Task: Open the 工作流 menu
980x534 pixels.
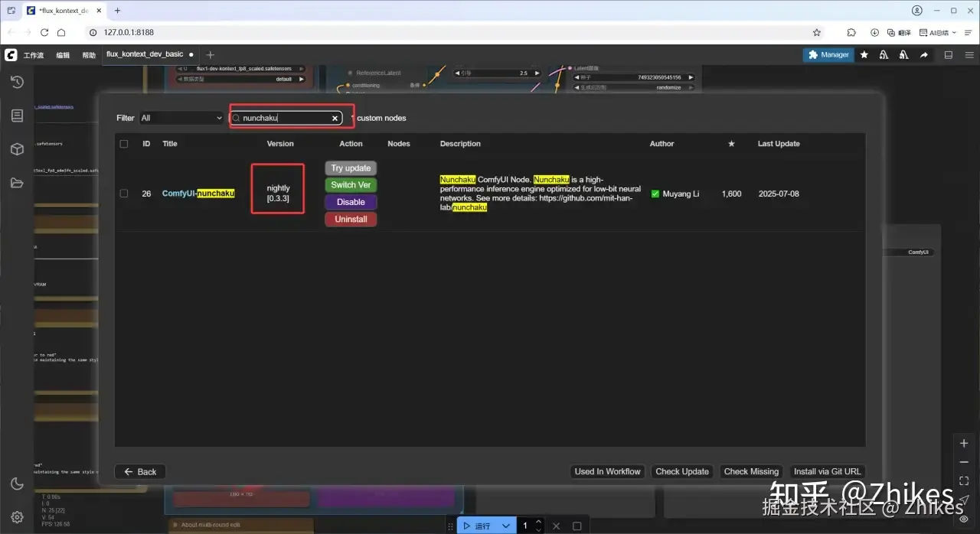Action: (x=34, y=55)
